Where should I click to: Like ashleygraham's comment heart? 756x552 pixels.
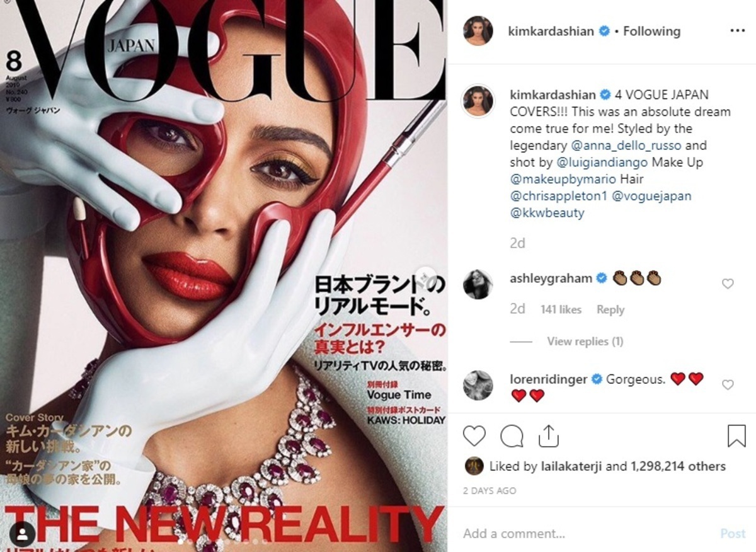tap(728, 284)
